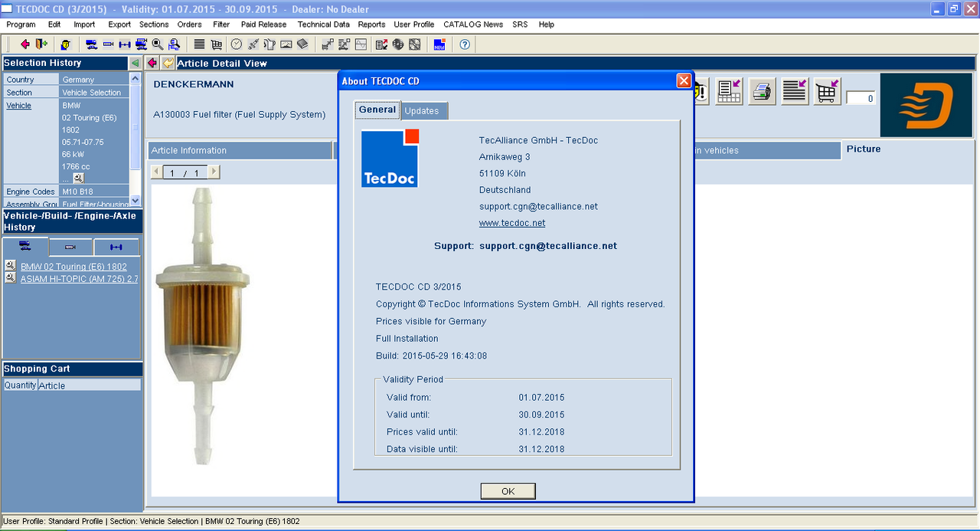Open the engine search toolbar icon
This screenshot has width=980, height=531.
click(x=108, y=44)
